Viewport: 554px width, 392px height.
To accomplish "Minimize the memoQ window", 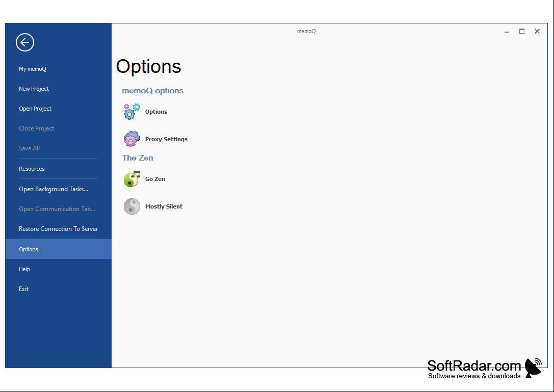I will (x=507, y=32).
